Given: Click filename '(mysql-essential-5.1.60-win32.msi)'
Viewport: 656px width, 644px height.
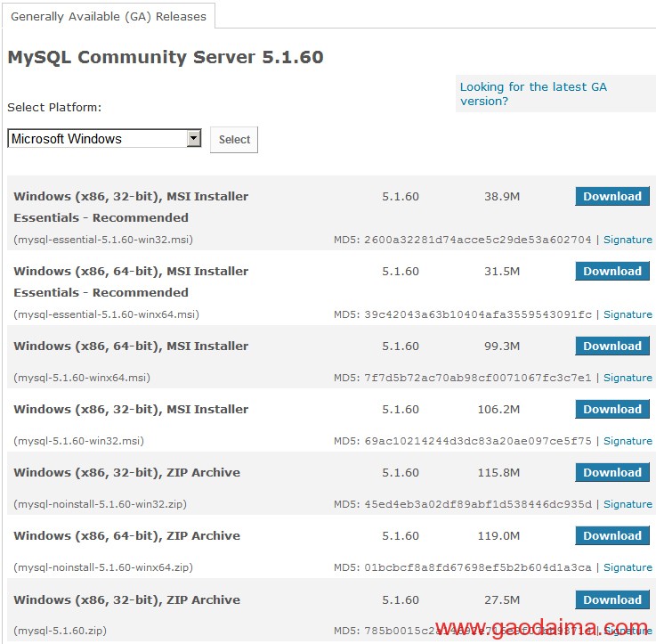Looking at the screenshot, I should click(x=103, y=240).
